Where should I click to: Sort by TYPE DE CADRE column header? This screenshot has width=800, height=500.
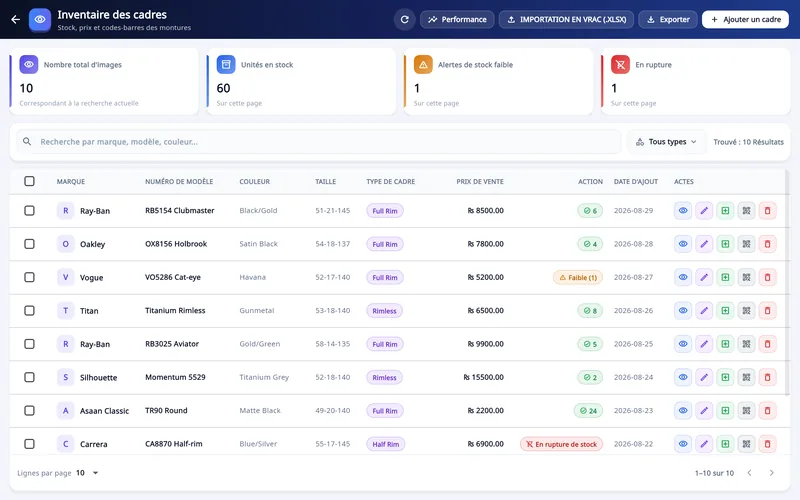[391, 182]
